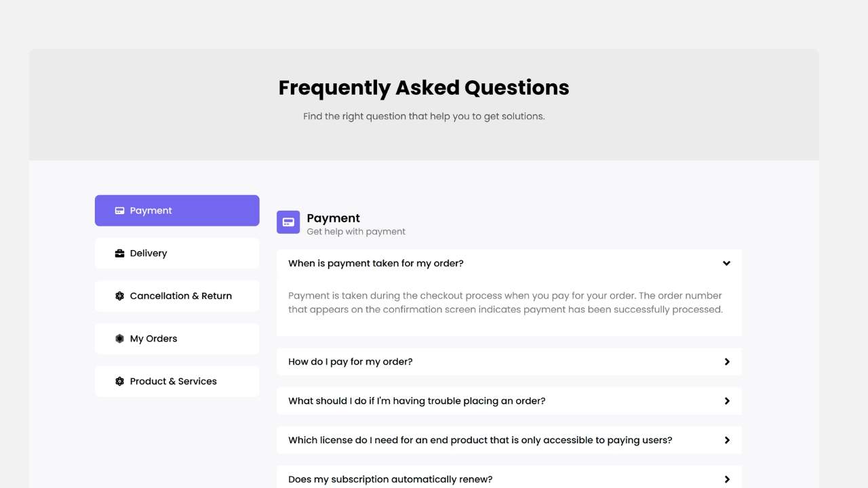Screen dimensions: 868x488
Task: Expand the subscription auto-renew chevron arrow
Action: pyautogui.click(x=726, y=479)
